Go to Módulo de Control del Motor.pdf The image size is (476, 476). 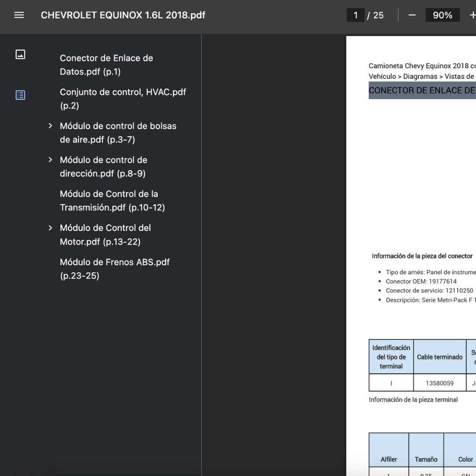tap(105, 235)
